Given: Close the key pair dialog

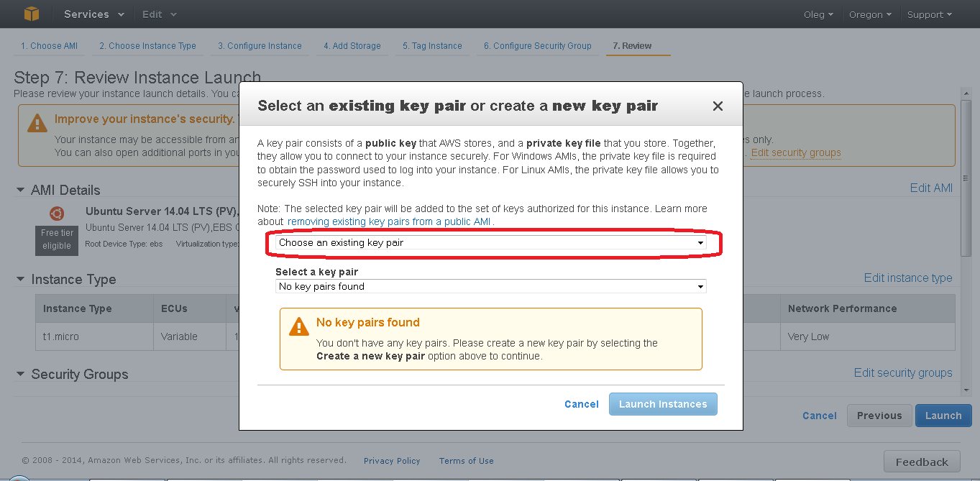Looking at the screenshot, I should [718, 106].
